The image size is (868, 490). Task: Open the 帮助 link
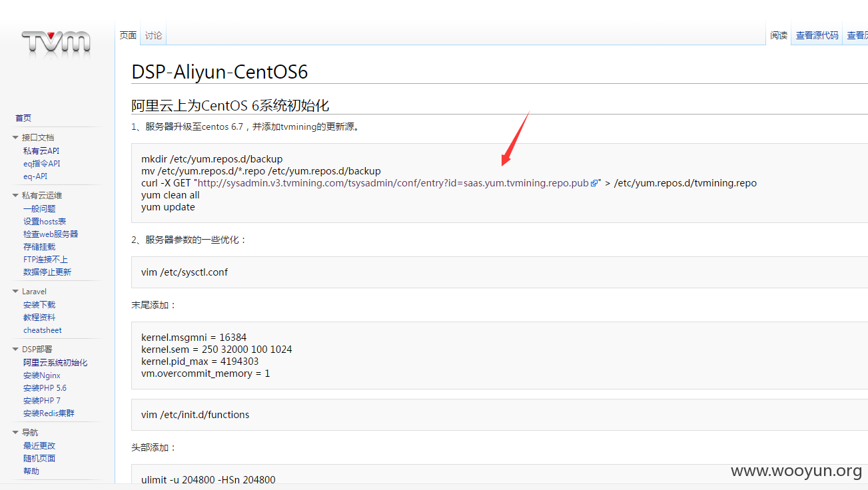point(31,471)
